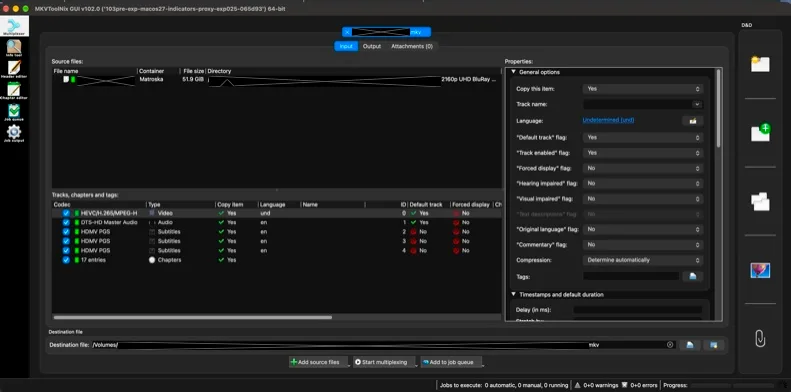The image size is (791, 392).
Task: Open the 'Default track' flag dropdown
Action: coord(643,137)
